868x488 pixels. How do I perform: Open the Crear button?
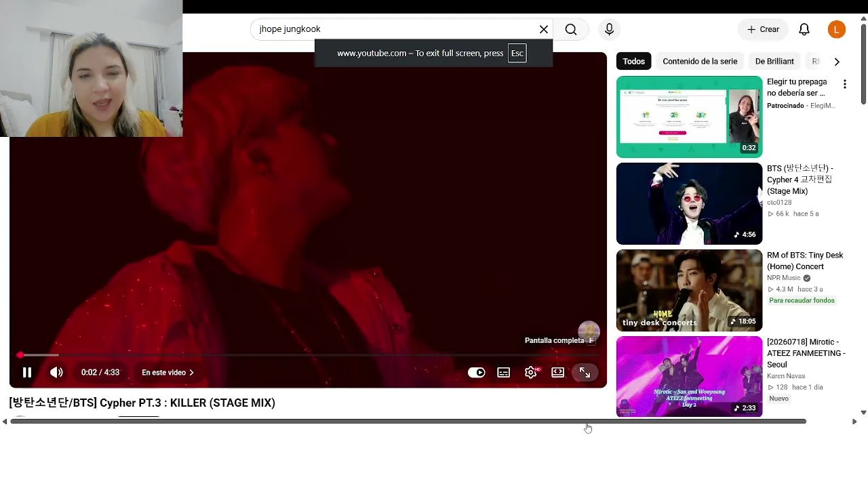[x=763, y=29]
